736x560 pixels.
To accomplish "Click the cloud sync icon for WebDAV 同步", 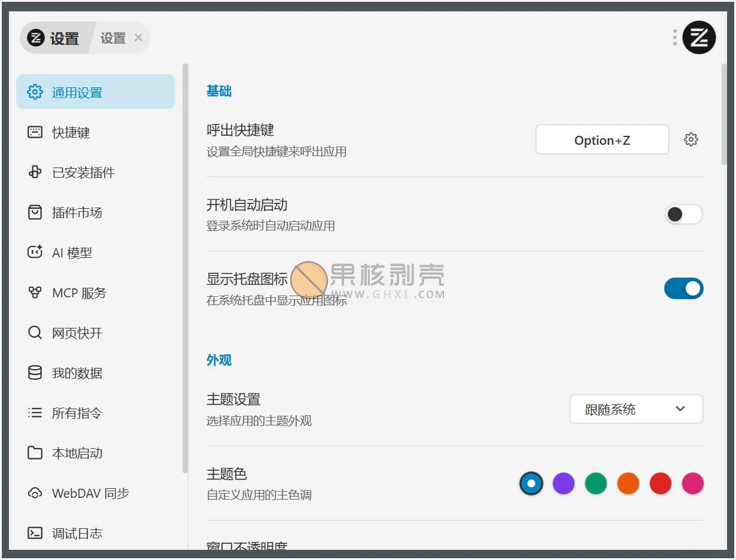I will coord(35,493).
